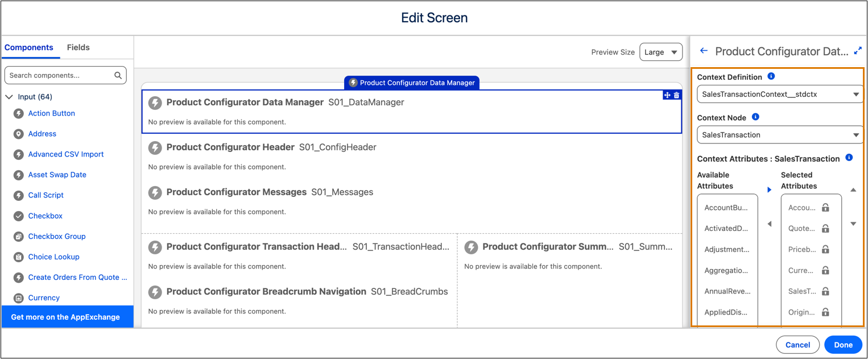Select AppliedDis… in Available Attributes
Image resolution: width=868 pixels, height=359 pixels.
click(727, 312)
